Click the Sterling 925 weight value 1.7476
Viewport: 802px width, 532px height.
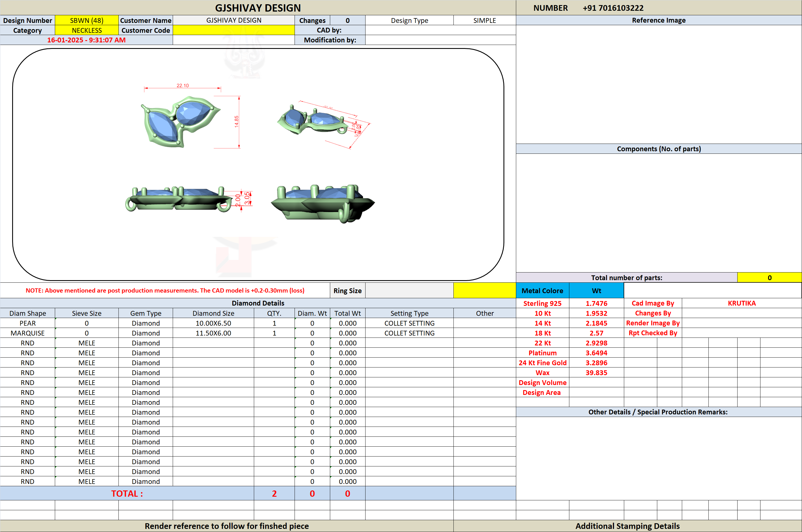(596, 303)
